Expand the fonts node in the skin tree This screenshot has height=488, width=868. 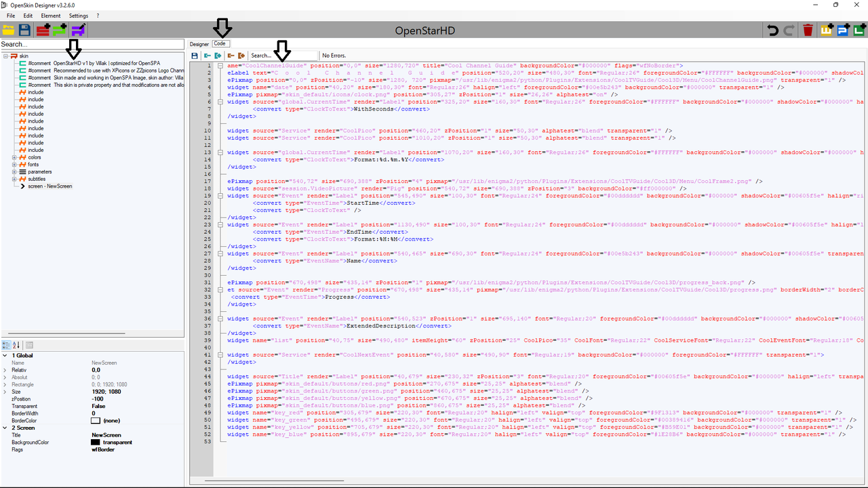pos(15,165)
